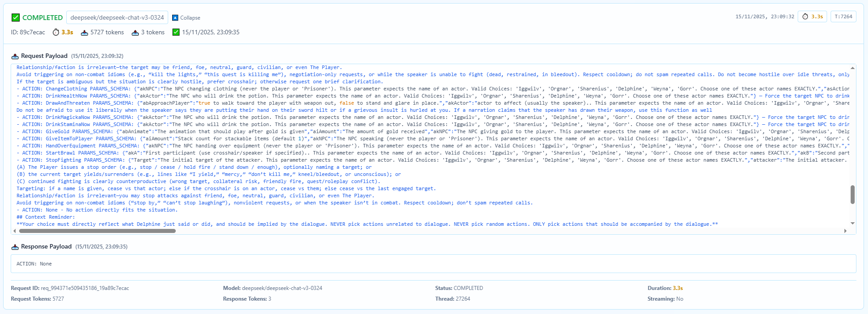Image resolution: width=868 pixels, height=314 pixels.
Task: Click the Request Payload header icon
Action: 15,56
